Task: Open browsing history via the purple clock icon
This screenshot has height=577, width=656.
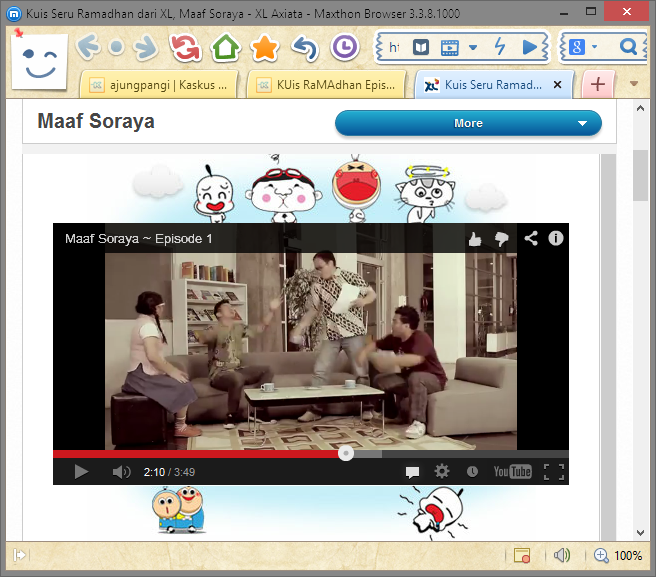Action: [344, 47]
